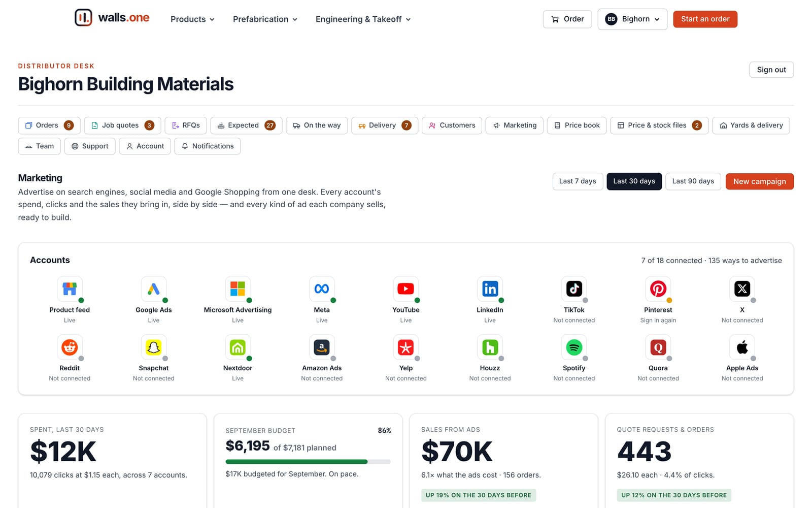Screen dimensions: 812x508
Task: Click the '7 of 18 connected' summary text
Action: tap(671, 261)
